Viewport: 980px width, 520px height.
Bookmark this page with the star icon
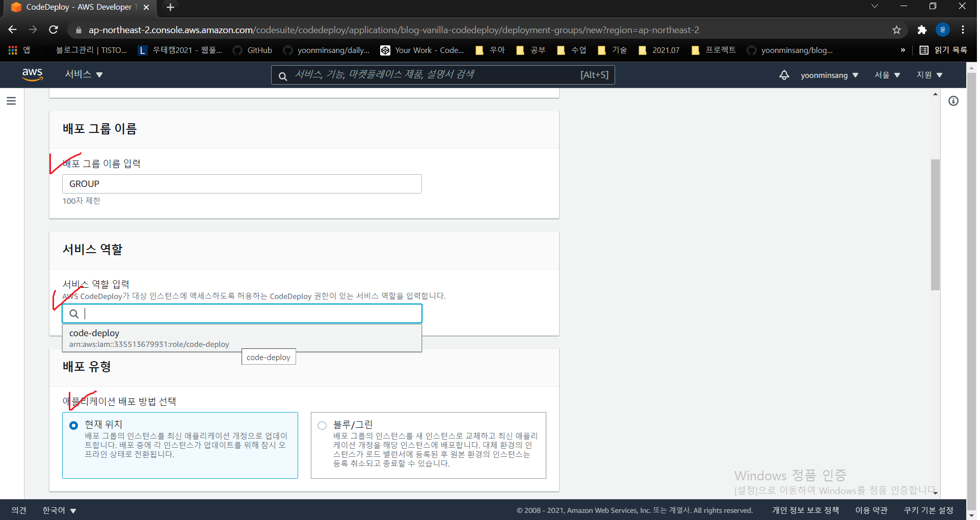(896, 30)
